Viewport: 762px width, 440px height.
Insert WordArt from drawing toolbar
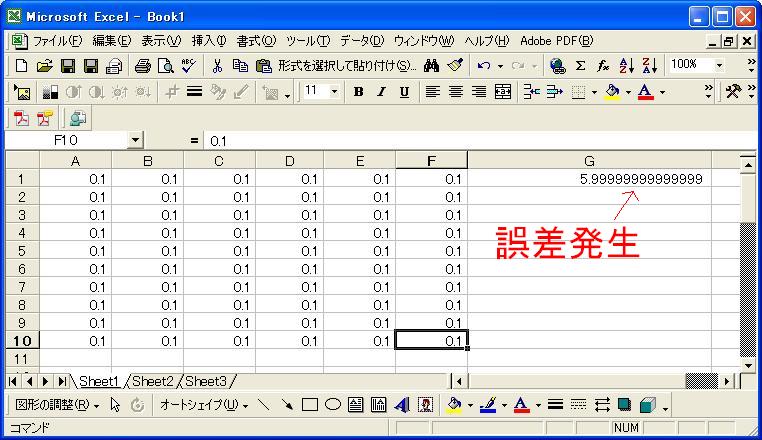[402, 405]
